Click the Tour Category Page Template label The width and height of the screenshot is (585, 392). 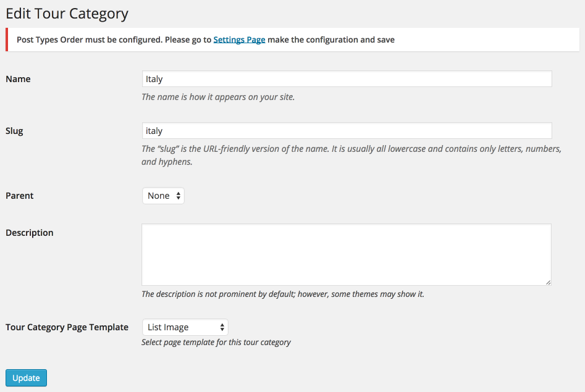tap(67, 327)
